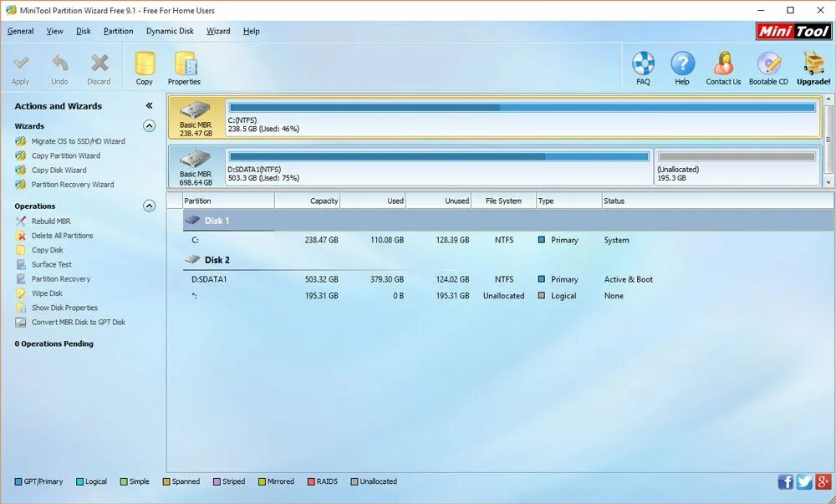Click the Copy toolbar icon
This screenshot has width=836, height=504.
[x=145, y=64]
